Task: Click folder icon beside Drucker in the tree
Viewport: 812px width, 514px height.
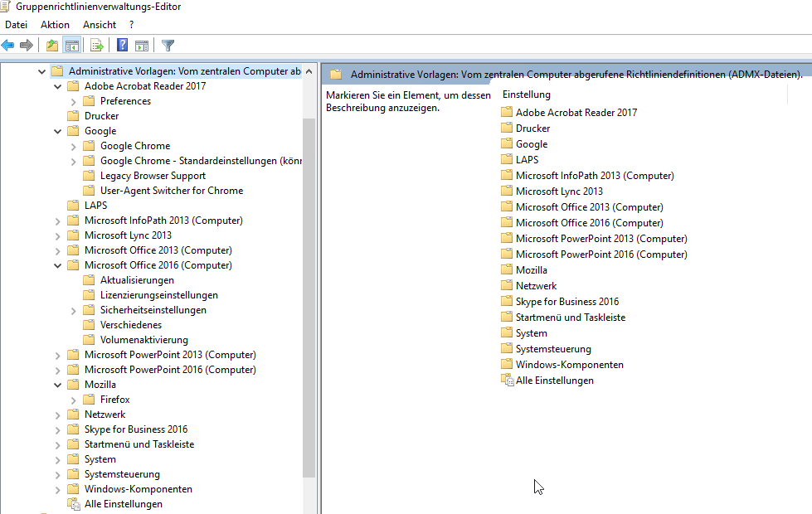Action: [74, 115]
